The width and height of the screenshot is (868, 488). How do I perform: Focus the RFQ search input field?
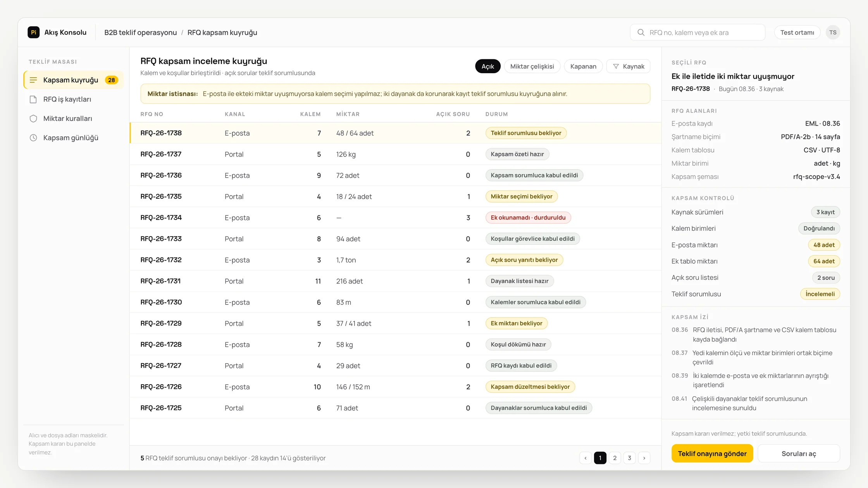pos(697,33)
